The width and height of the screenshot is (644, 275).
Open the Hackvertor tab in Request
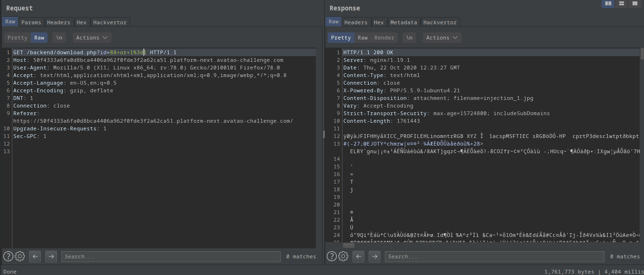[110, 22]
